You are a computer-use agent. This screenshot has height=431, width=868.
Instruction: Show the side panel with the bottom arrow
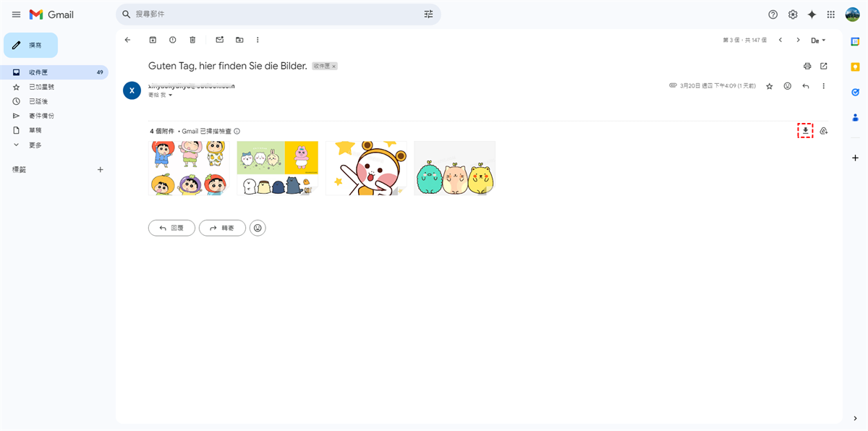[x=856, y=418]
